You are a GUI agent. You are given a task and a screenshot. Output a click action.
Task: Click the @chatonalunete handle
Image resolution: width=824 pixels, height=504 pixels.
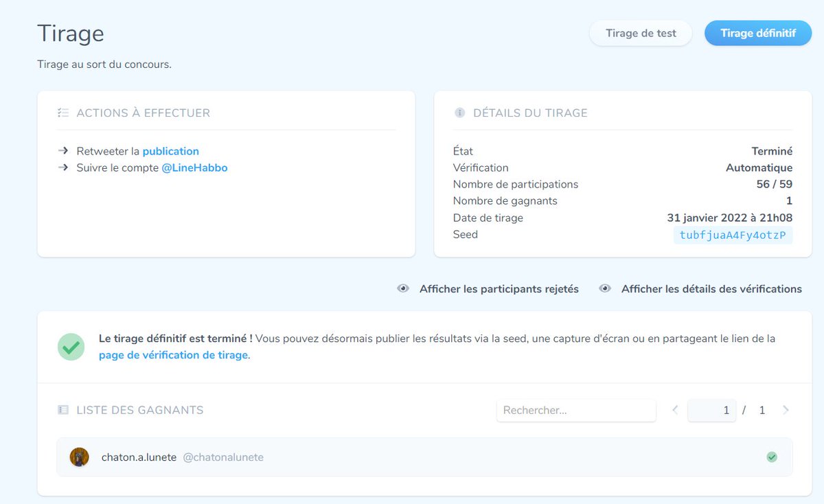[223, 457]
